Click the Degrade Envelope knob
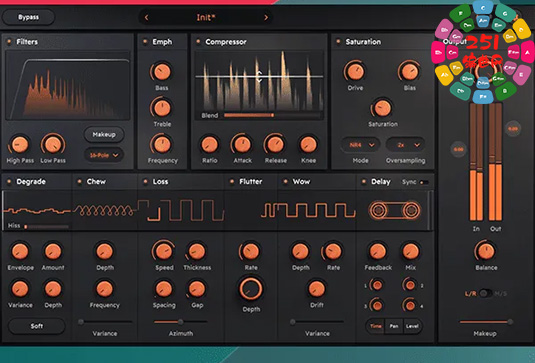The height and width of the screenshot is (363, 535). coord(20,252)
